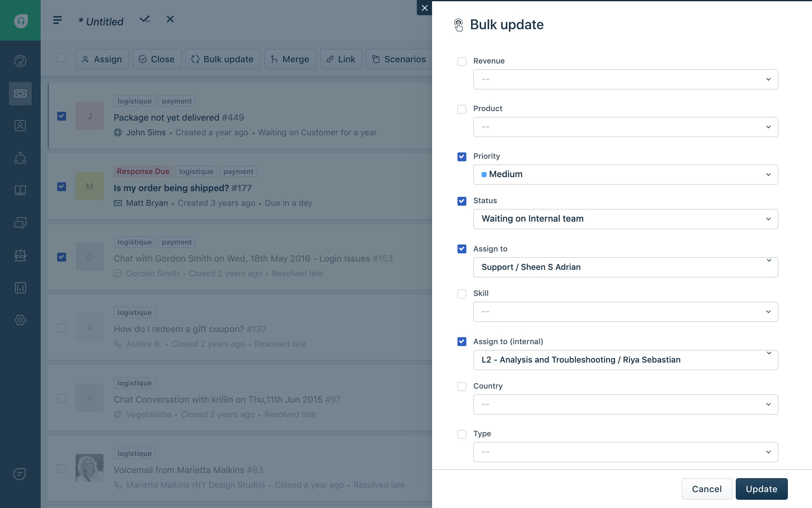
Task: Open the Admin gear icon in sidebar
Action: coord(20,320)
